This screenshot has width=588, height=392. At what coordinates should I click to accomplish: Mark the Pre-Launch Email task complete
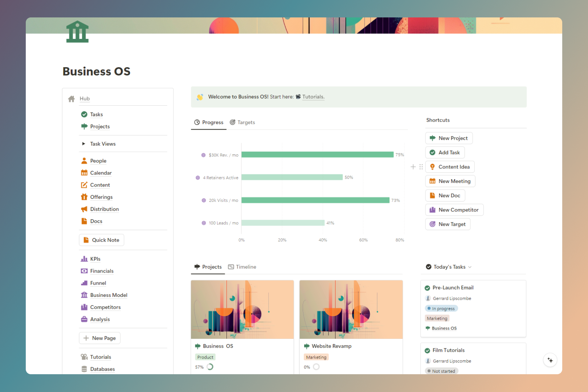pyautogui.click(x=428, y=287)
